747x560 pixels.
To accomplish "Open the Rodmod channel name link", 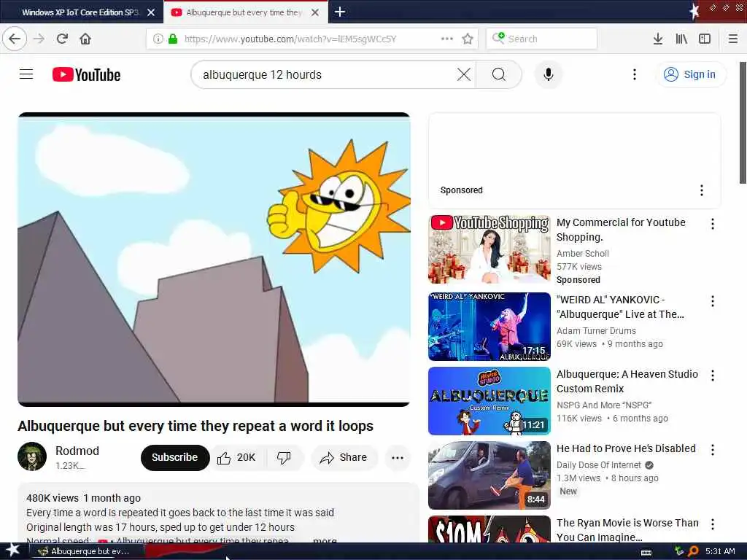I will tap(77, 451).
